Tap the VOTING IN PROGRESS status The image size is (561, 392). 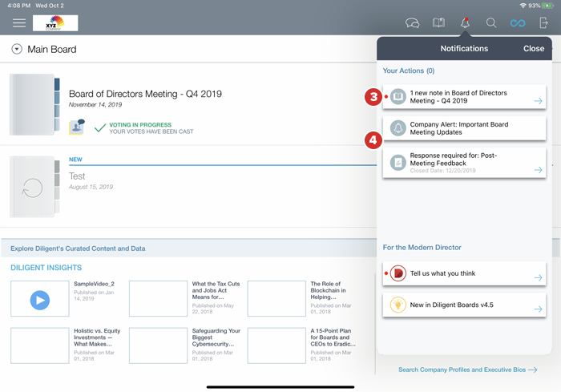[x=140, y=124]
